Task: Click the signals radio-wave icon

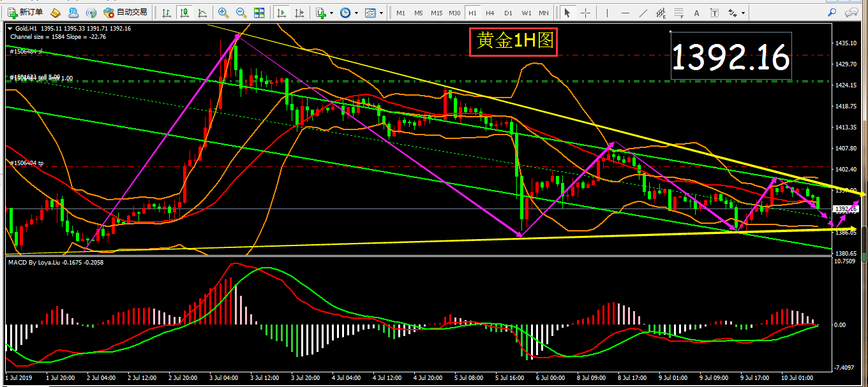Action: (x=91, y=12)
